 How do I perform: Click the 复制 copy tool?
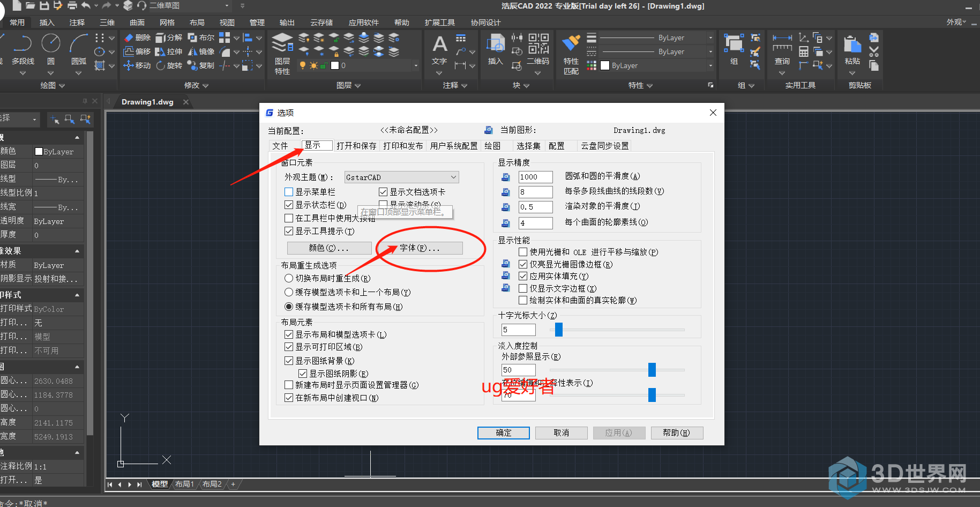[201, 65]
